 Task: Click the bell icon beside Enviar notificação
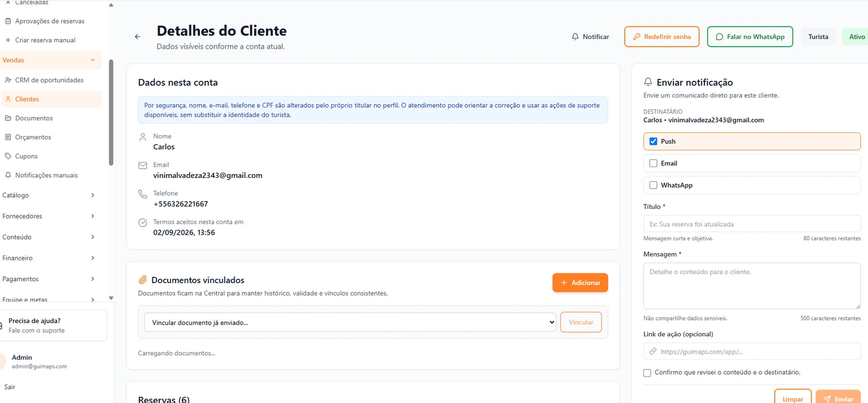click(x=648, y=82)
